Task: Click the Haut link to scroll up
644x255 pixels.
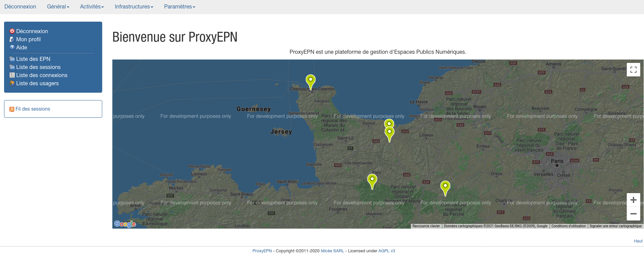Action: (638, 241)
